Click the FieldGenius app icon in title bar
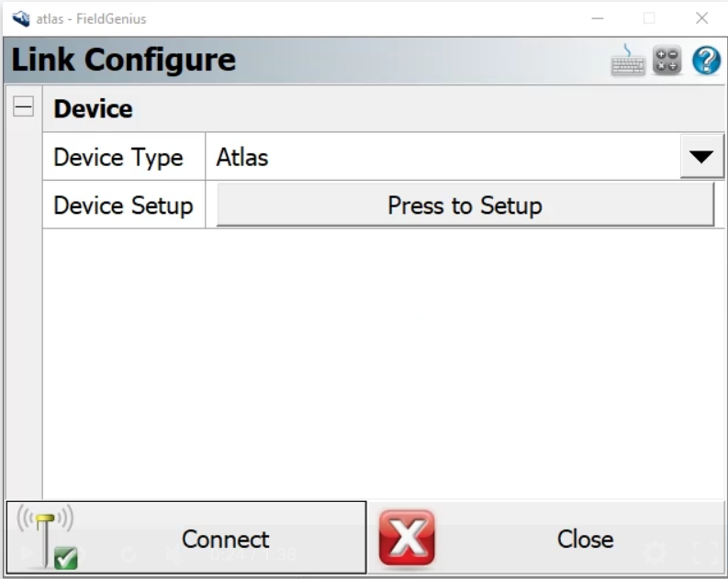728x579 pixels. (20, 18)
